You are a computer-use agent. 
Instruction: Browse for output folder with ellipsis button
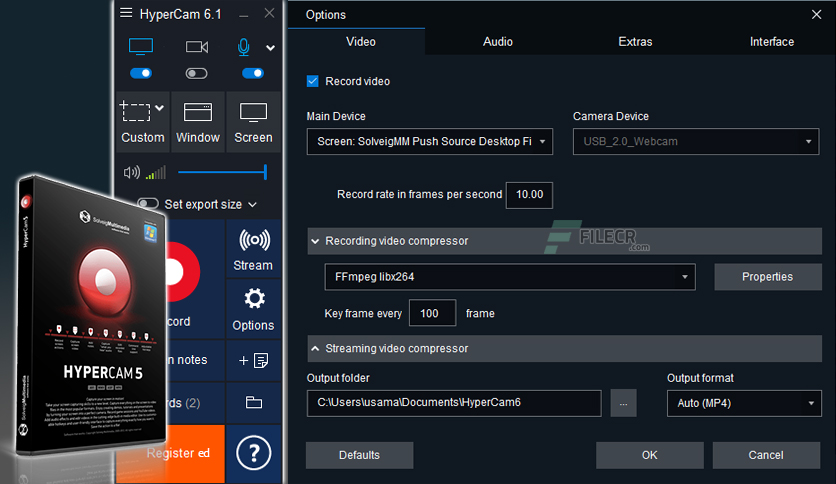point(623,403)
